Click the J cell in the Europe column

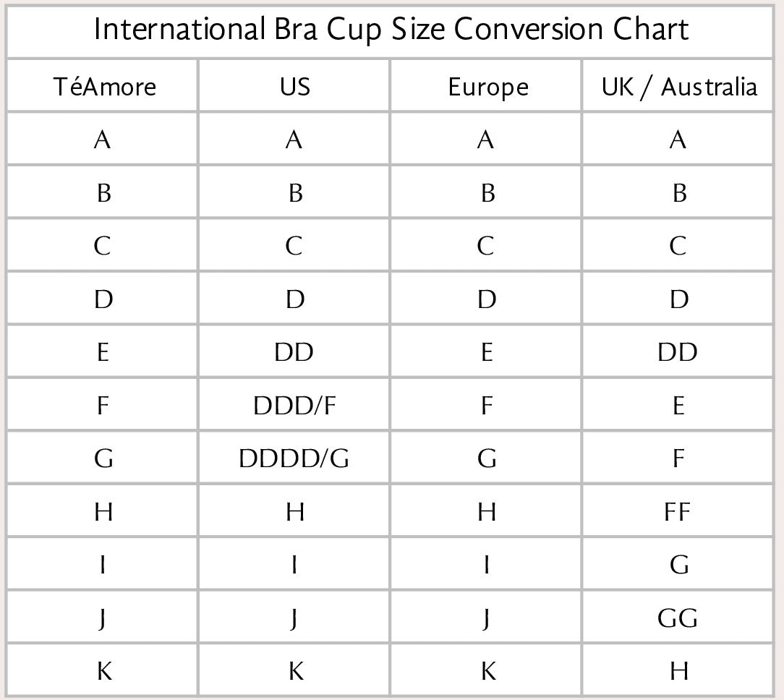486,620
